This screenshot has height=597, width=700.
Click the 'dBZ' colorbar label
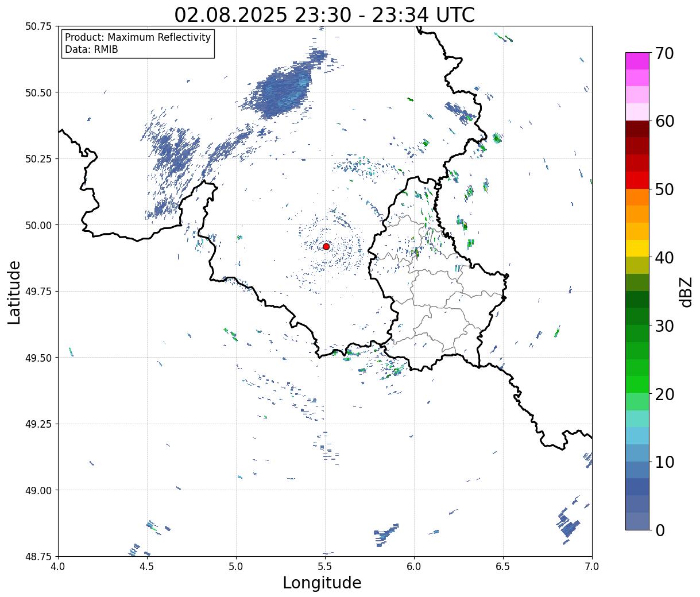(686, 292)
